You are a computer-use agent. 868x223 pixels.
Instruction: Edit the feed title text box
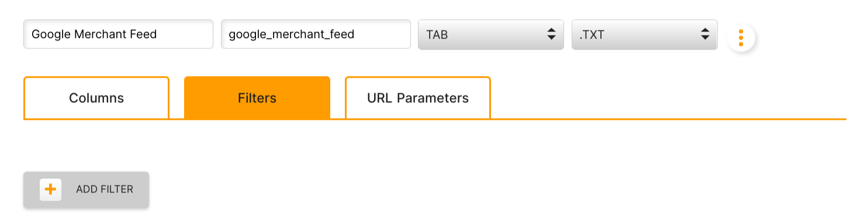[x=118, y=35]
